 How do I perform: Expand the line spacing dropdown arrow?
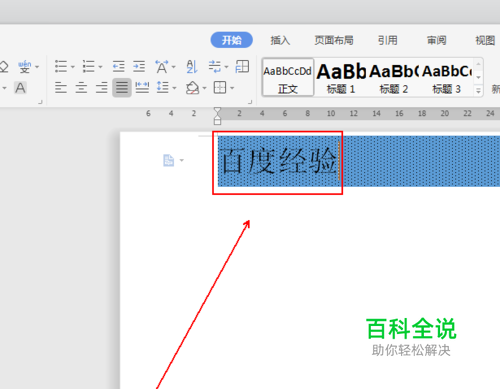tap(174, 88)
